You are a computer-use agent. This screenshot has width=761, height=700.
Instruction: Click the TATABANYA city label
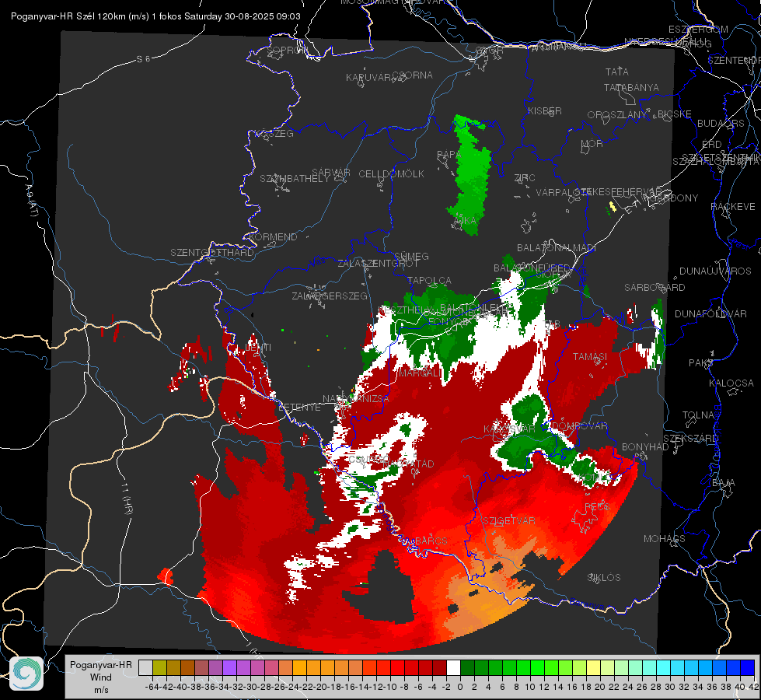[631, 87]
